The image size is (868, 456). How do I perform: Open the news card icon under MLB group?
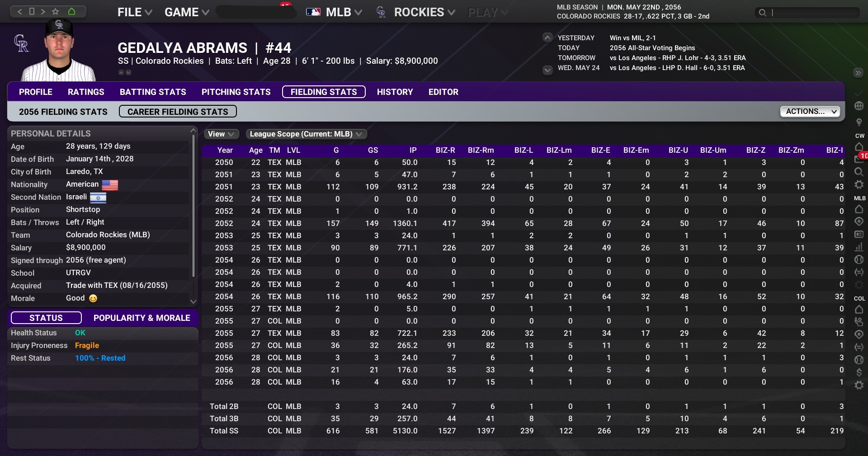tap(859, 234)
